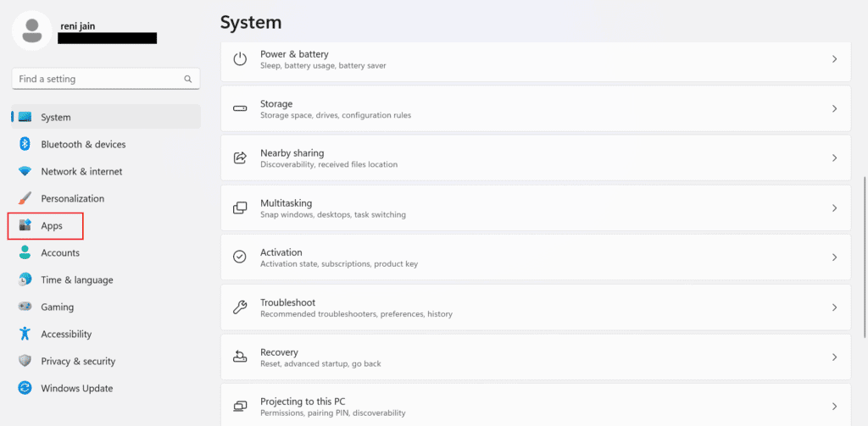Open Storage settings via its chevron
This screenshot has width=868, height=426.
click(834, 108)
